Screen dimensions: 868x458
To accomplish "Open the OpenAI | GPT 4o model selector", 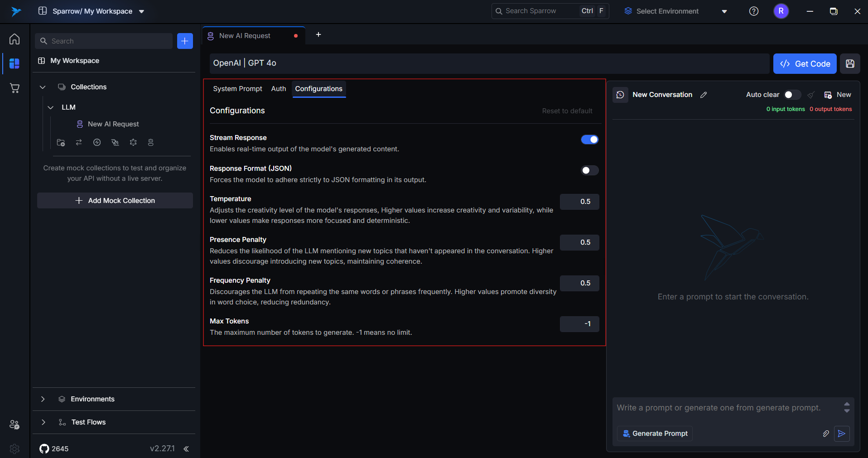I will pyautogui.click(x=489, y=63).
